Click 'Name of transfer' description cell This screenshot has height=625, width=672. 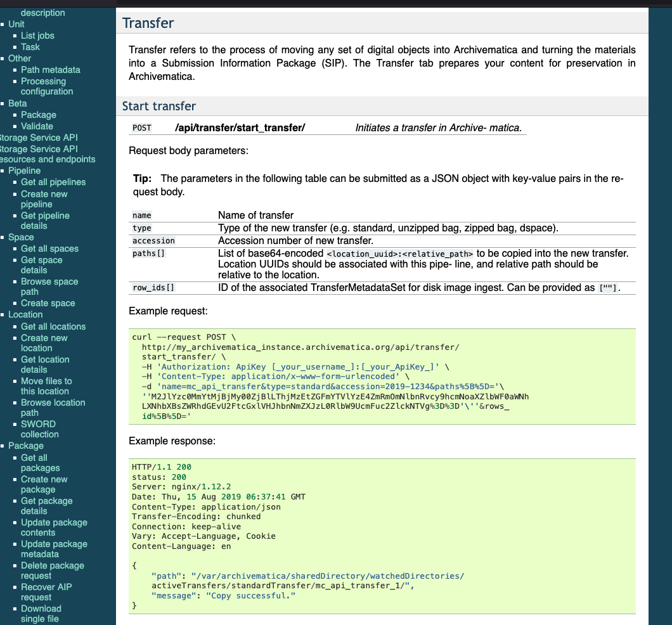pyautogui.click(x=256, y=215)
